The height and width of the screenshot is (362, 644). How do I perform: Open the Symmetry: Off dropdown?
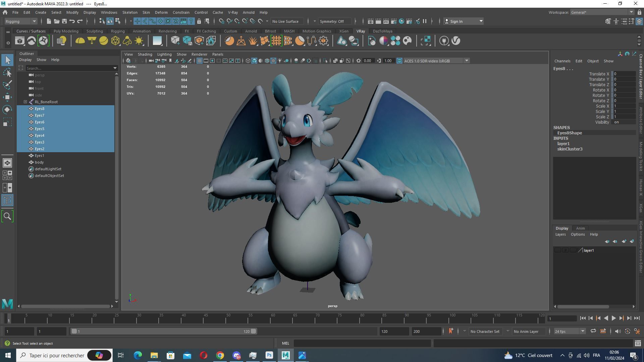click(335, 21)
